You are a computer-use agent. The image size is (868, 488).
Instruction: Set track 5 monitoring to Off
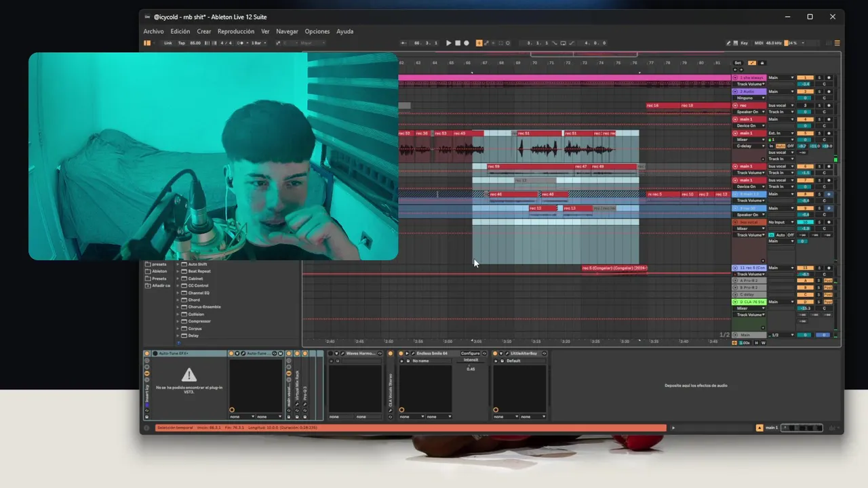790,146
